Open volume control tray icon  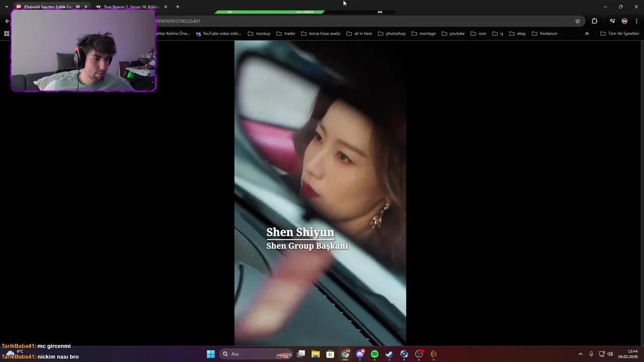[610, 354]
